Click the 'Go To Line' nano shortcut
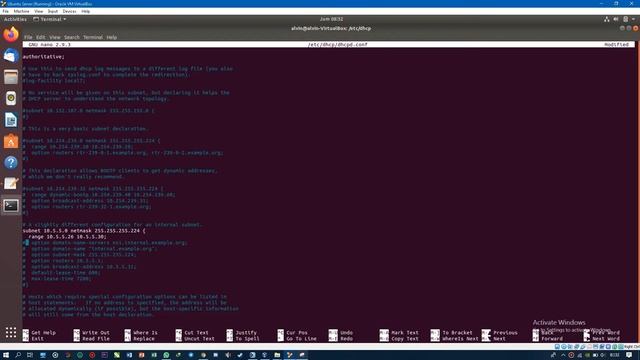640x360 pixels. pyautogui.click(x=297, y=339)
